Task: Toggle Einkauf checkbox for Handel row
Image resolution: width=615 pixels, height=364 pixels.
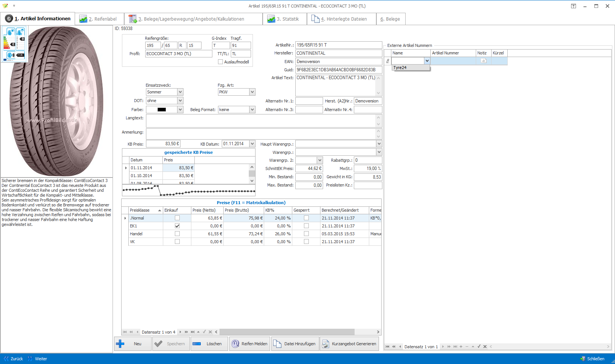Action: tap(177, 234)
